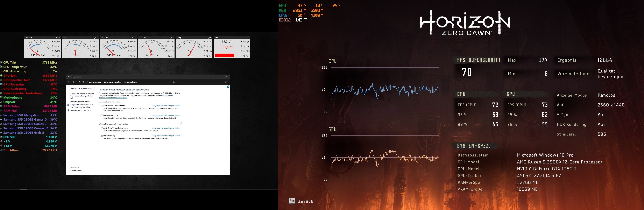Select the Energiesparmodus radio button
644x210 pixels.
tap(102, 115)
